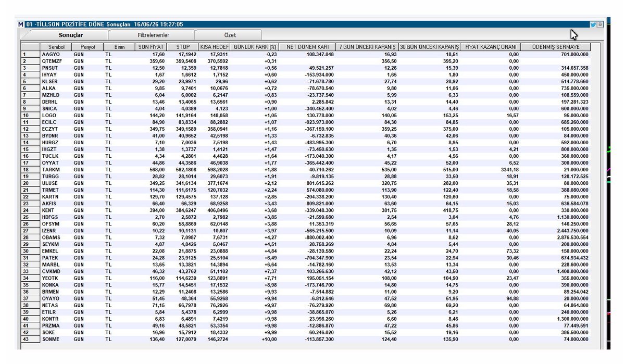Sort by the SON FİYAT column header

click(x=151, y=47)
